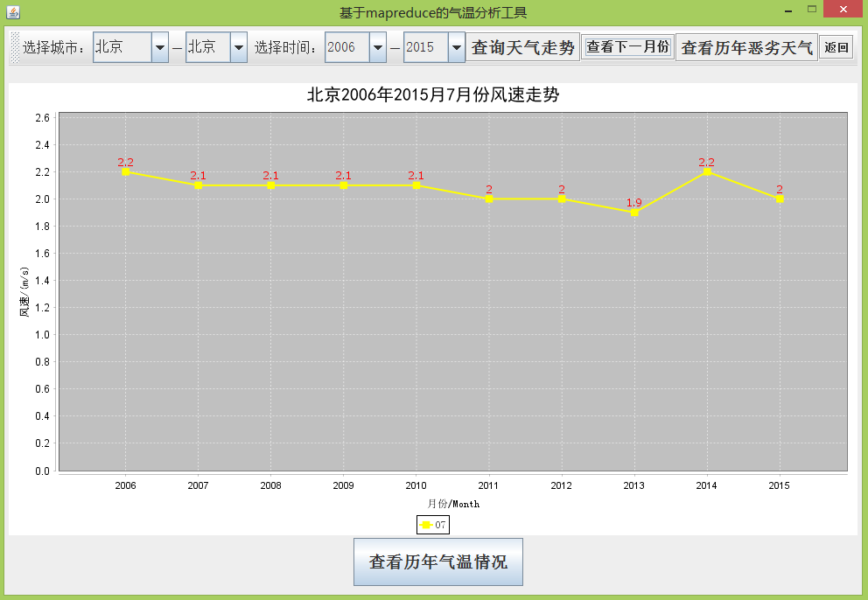Click 查询天气走势 button

522,47
